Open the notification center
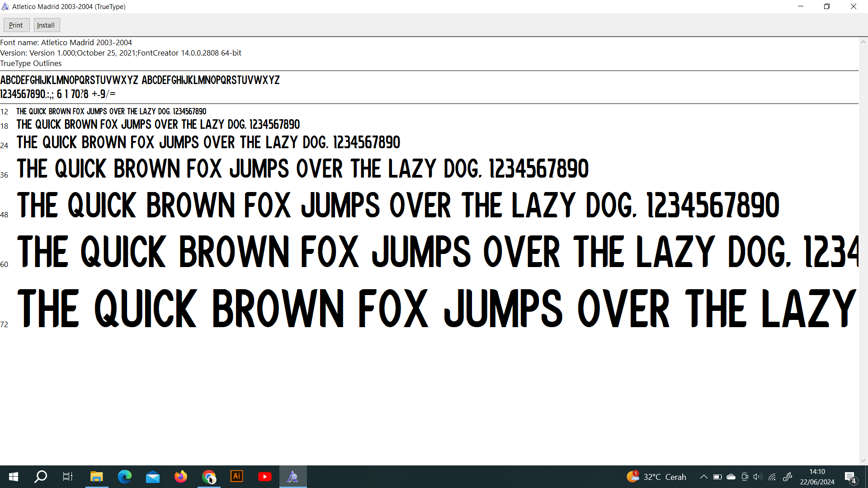 tap(850, 477)
